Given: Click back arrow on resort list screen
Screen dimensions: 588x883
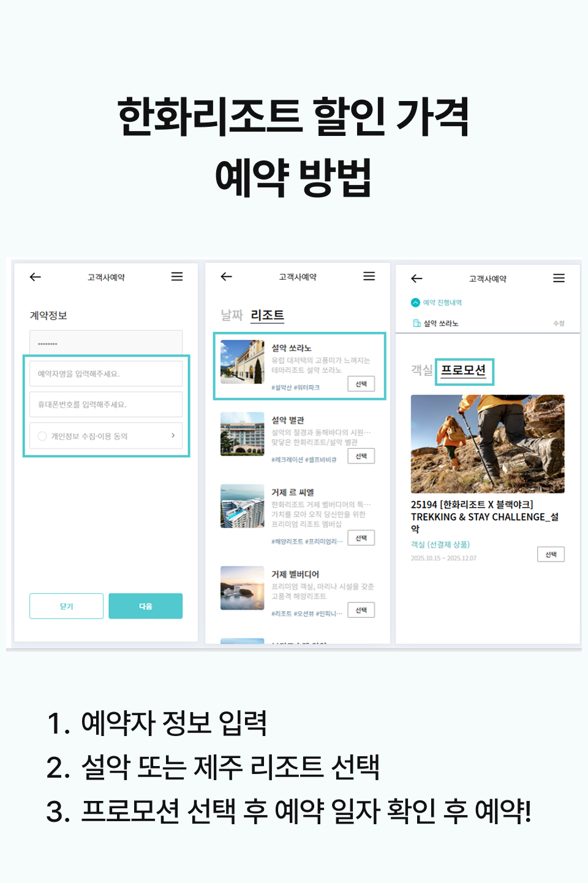Looking at the screenshot, I should (x=227, y=277).
